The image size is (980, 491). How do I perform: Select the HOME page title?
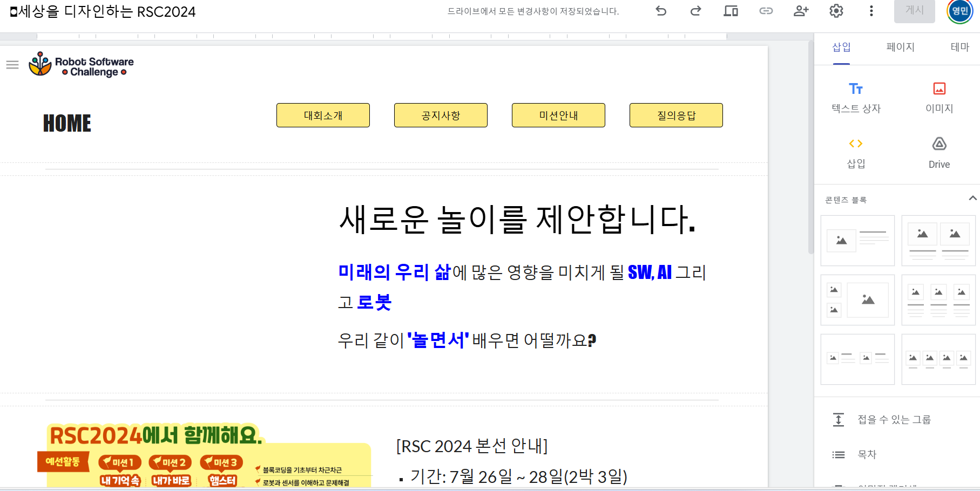click(67, 124)
